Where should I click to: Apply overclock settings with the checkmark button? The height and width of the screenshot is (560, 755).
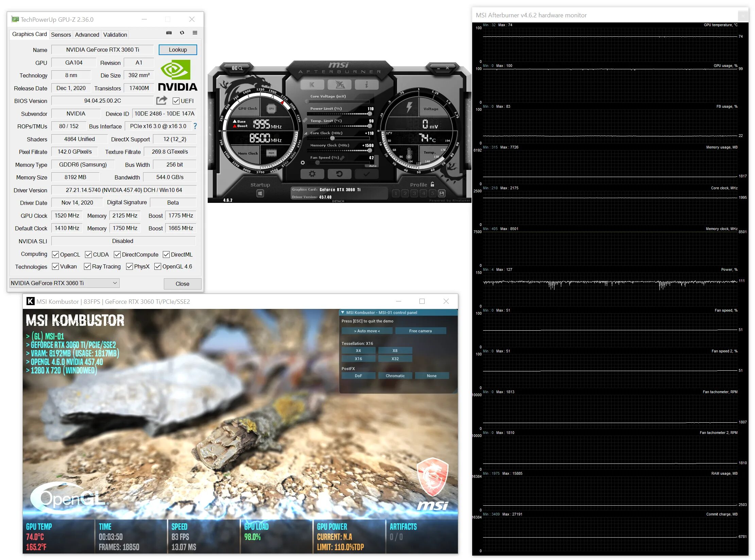[366, 174]
